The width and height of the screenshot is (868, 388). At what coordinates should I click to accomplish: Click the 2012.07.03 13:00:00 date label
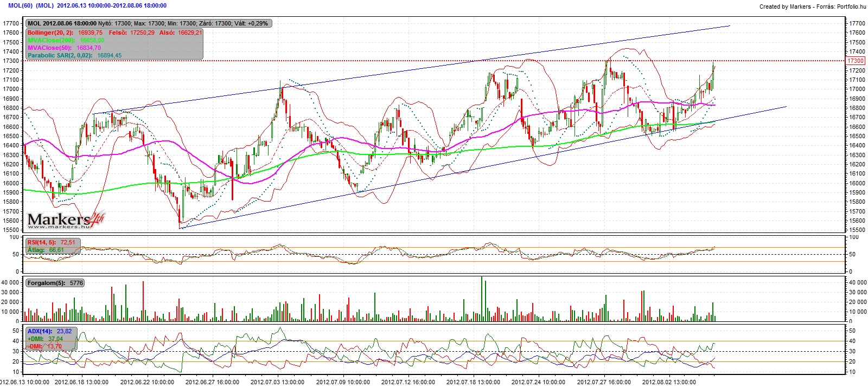(x=277, y=382)
